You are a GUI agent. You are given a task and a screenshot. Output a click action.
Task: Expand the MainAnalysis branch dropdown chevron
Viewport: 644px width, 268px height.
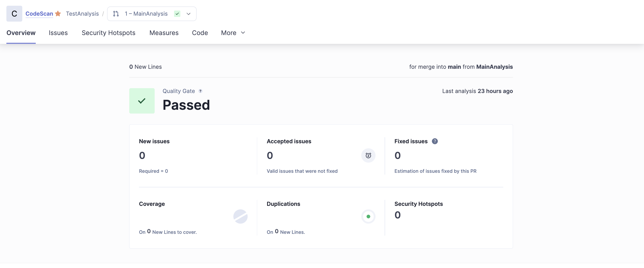[x=189, y=14]
